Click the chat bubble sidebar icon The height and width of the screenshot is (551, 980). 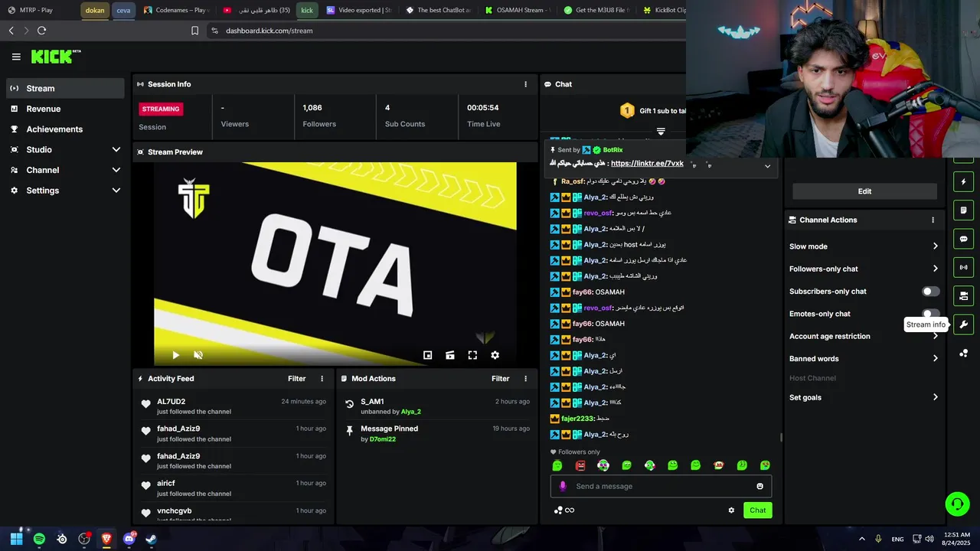(x=963, y=239)
